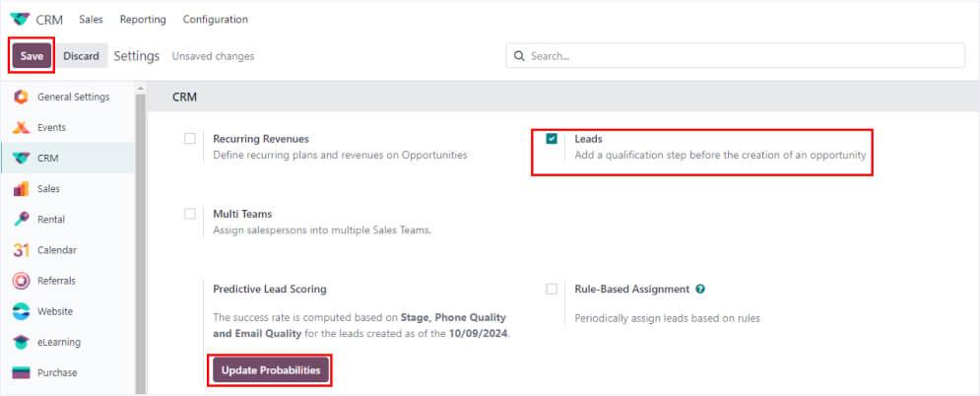Image resolution: width=980 pixels, height=396 pixels.
Task: Expand the Configuration menu
Action: click(216, 20)
